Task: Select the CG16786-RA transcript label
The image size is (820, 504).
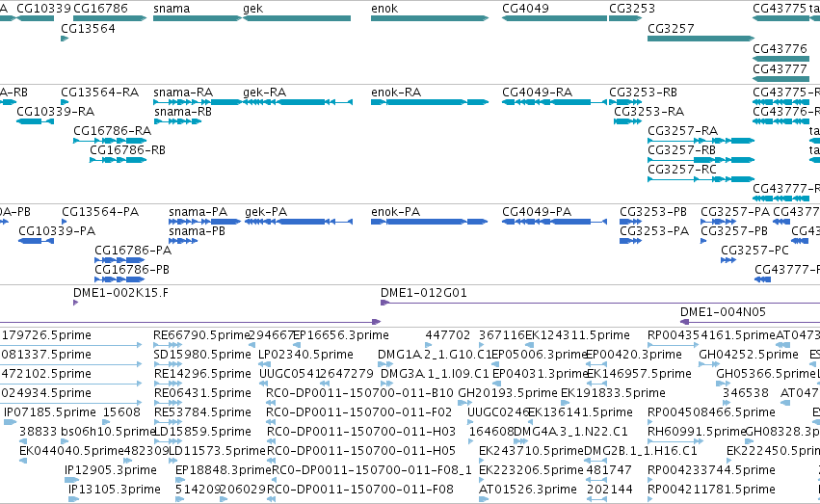Action: click(x=113, y=131)
